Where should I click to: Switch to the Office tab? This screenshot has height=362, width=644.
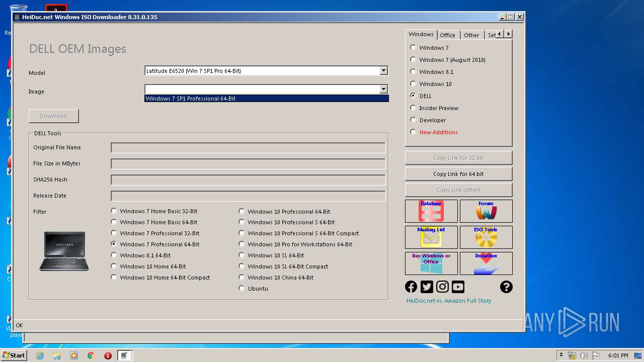click(447, 35)
